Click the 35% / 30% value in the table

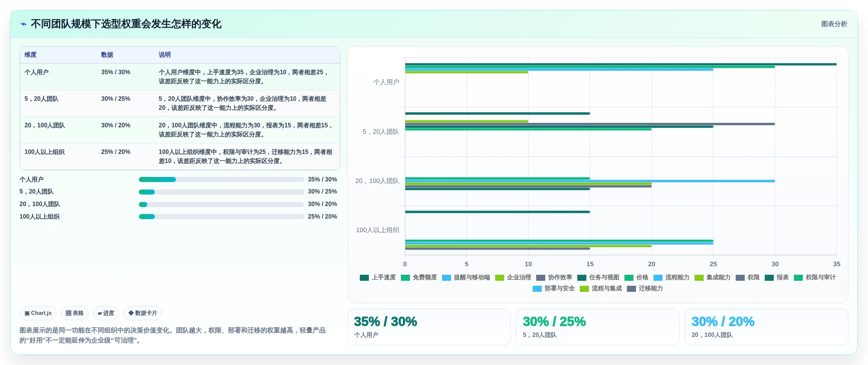click(116, 72)
